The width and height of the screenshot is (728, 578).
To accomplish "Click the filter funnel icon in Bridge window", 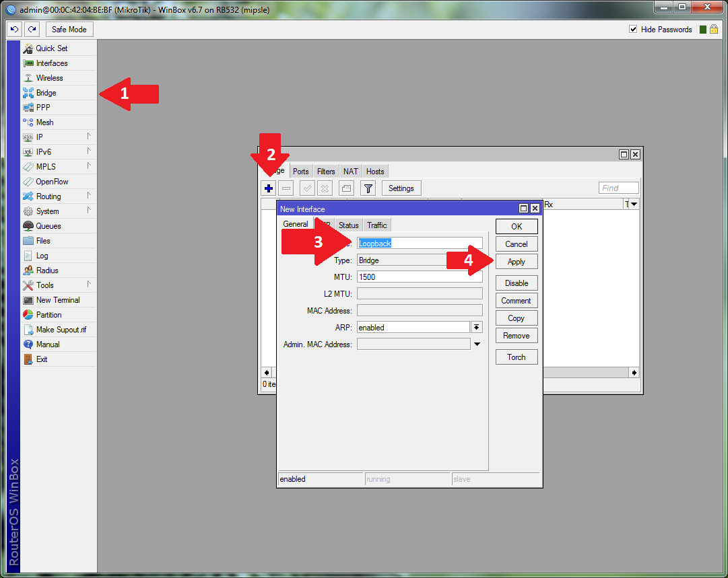I will pyautogui.click(x=368, y=188).
